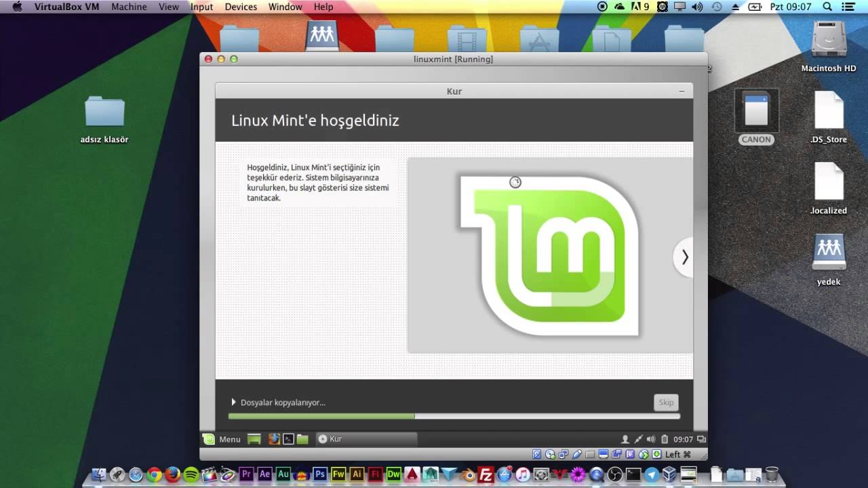Open the Devices menu
Image resolution: width=868 pixels, height=488 pixels.
[241, 7]
